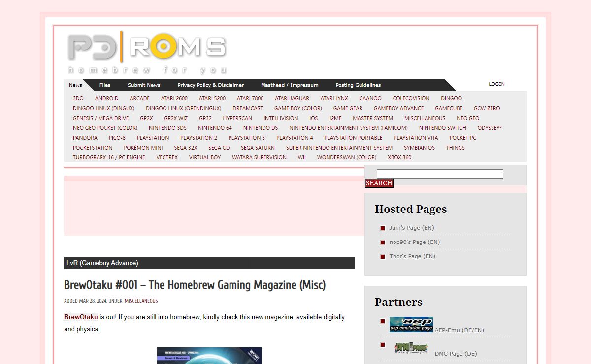Image resolution: width=591 pixels, height=364 pixels.
Task: Browse the GAMECUBE category
Action: pyautogui.click(x=449, y=108)
